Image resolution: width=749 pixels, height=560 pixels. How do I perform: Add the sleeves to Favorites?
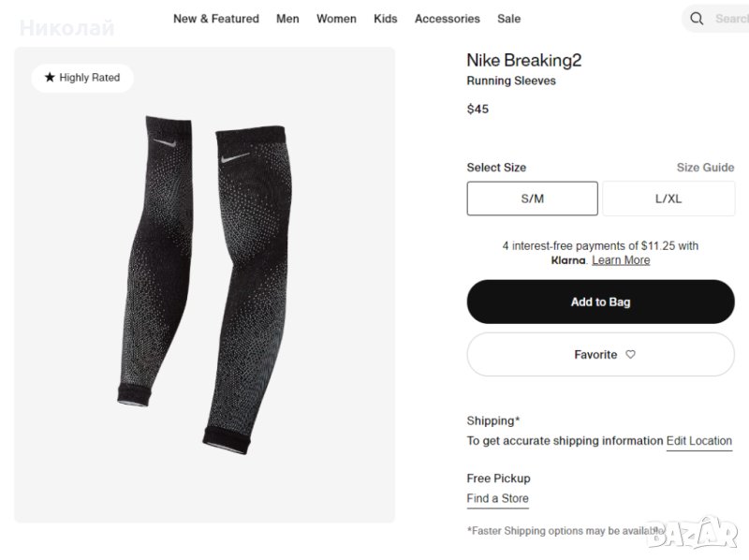point(600,355)
